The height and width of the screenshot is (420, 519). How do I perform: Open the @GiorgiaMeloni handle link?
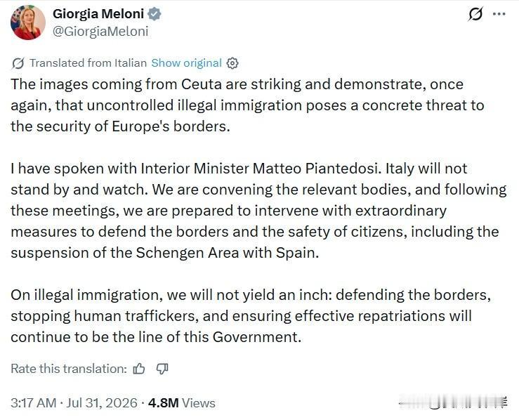(100, 32)
